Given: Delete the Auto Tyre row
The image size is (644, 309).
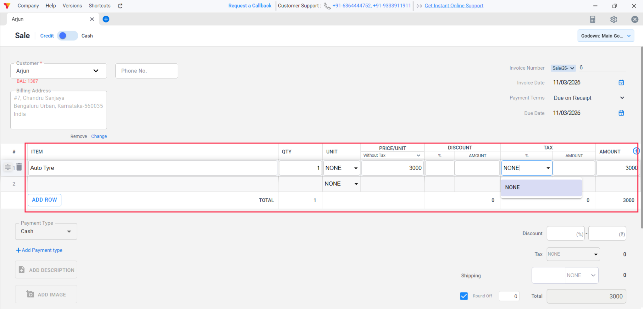Looking at the screenshot, I should coord(19,167).
